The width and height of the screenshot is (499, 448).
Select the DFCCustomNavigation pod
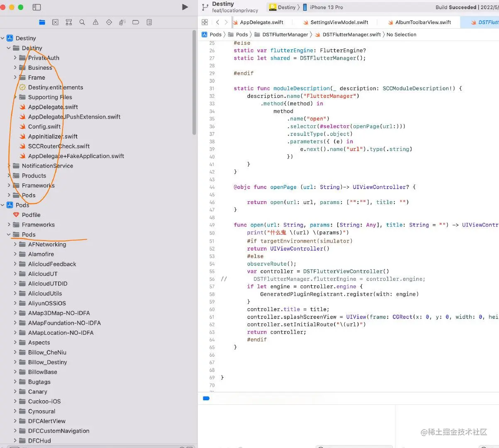[x=59, y=431]
